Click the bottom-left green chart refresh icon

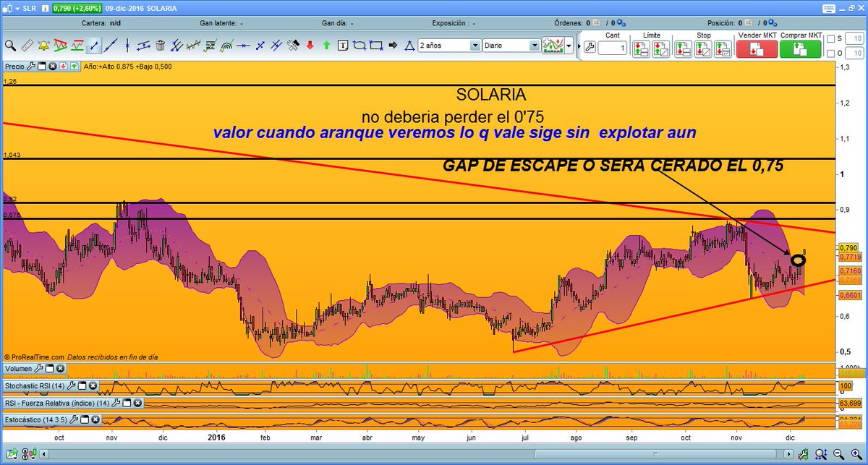12,455
